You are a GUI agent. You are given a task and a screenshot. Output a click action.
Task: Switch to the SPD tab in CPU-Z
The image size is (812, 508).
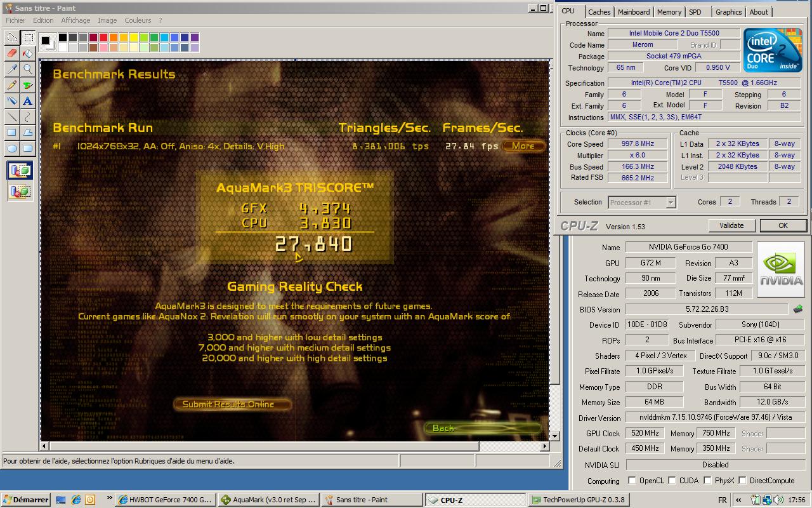[695, 12]
